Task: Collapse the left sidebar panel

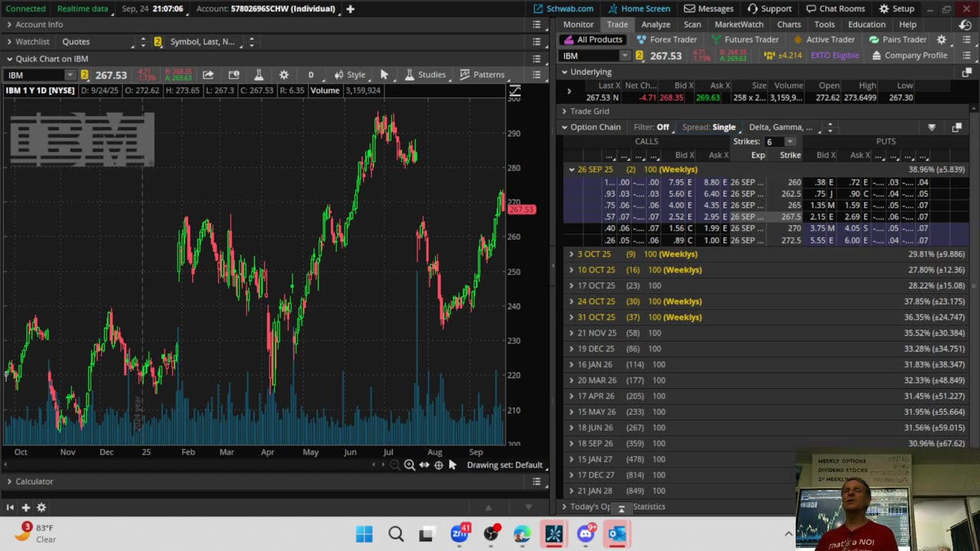Action: pyautogui.click(x=10, y=507)
